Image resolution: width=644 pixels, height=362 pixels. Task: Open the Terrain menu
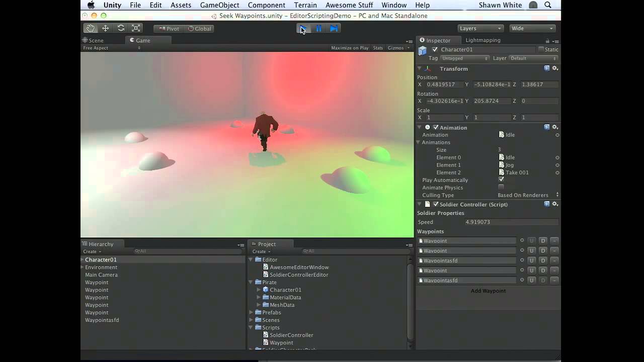(x=305, y=5)
